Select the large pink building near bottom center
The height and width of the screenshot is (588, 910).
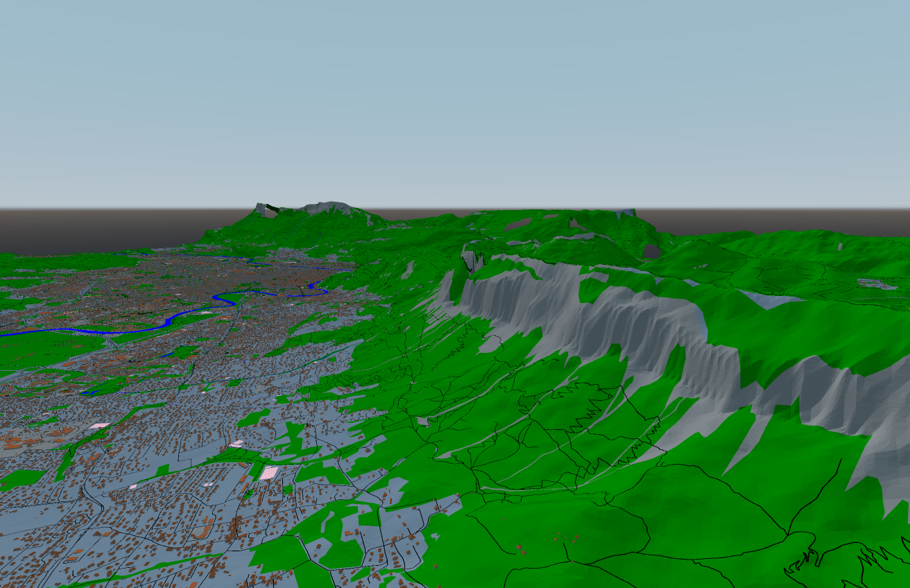click(268, 473)
